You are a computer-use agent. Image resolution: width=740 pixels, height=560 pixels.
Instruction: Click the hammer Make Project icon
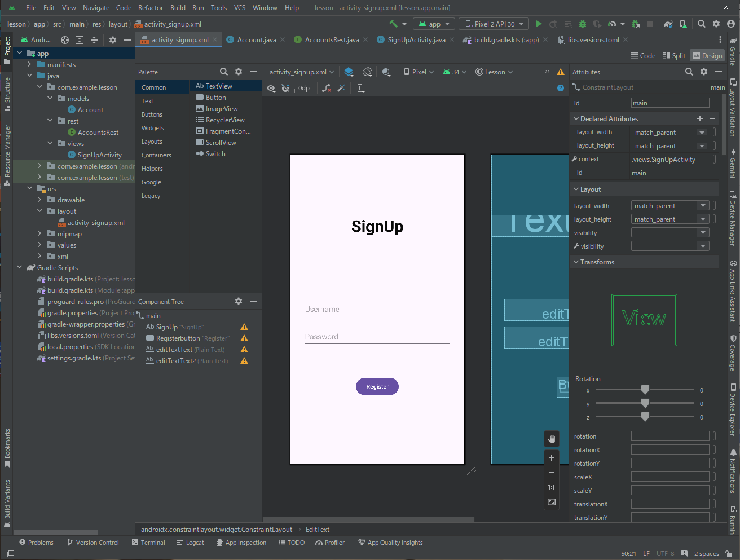pos(394,24)
